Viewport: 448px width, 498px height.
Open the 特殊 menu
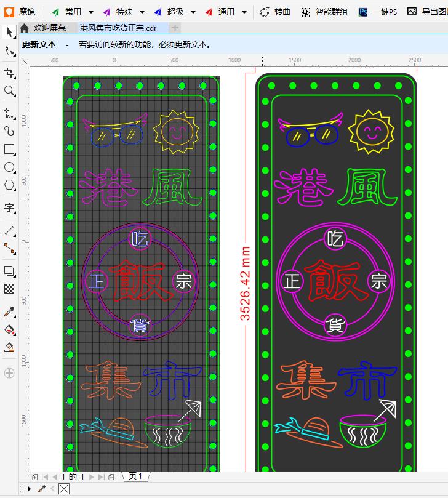pyautogui.click(x=119, y=12)
